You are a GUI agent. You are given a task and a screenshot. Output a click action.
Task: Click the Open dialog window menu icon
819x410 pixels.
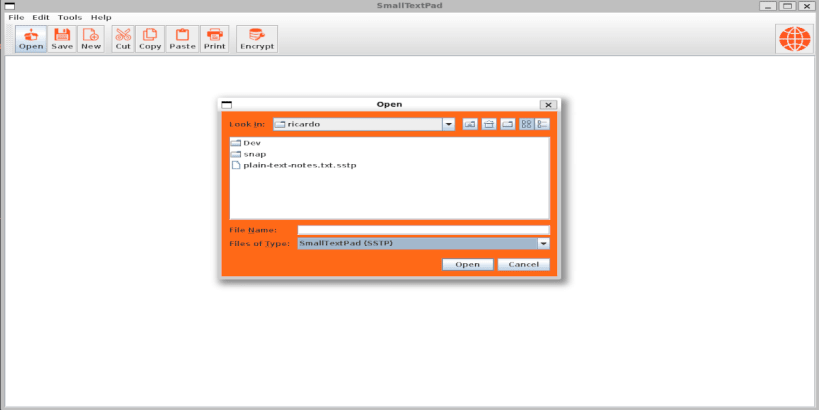pos(227,104)
